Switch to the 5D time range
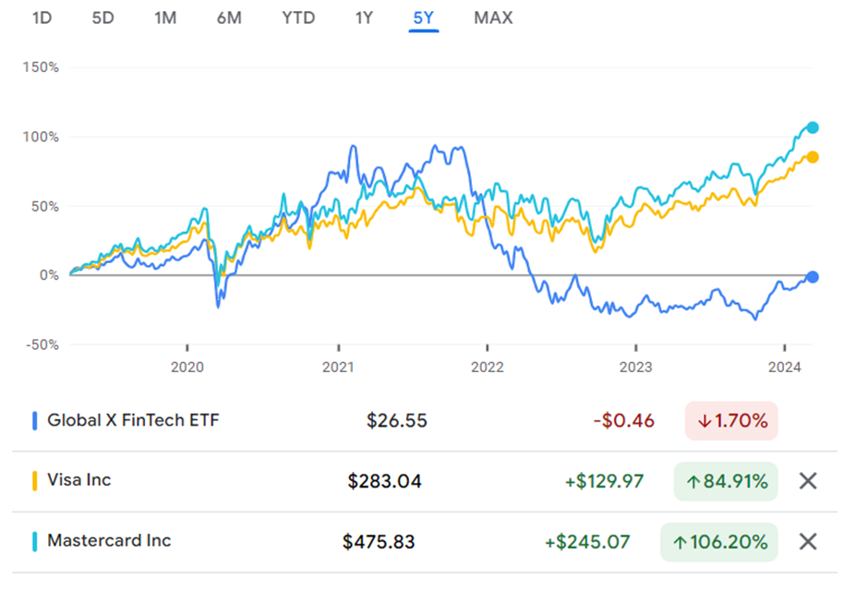Image resolution: width=868 pixels, height=590 pixels. click(102, 18)
